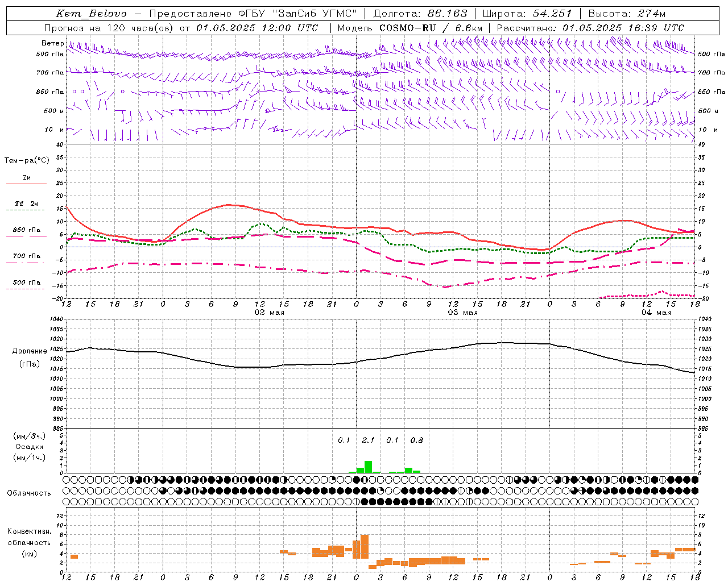This screenshot has height=582, width=728.
Task: Click the Kem_Belovo station title
Action: pyautogui.click(x=92, y=14)
